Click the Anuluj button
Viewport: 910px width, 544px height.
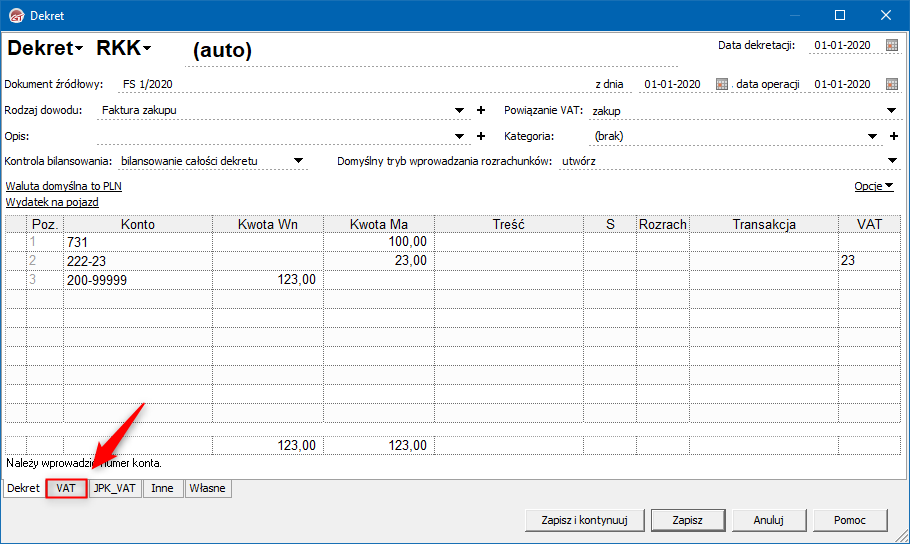[x=768, y=520]
